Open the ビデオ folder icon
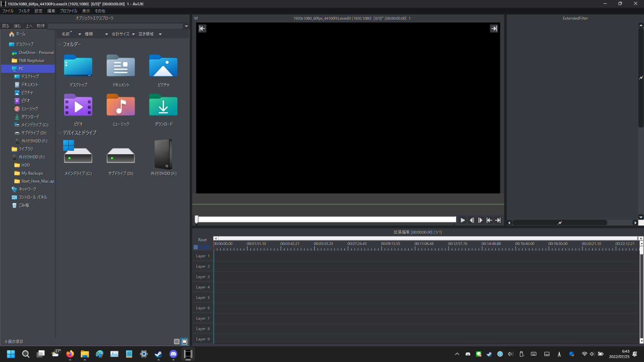This screenshot has height=362, width=644. click(78, 106)
